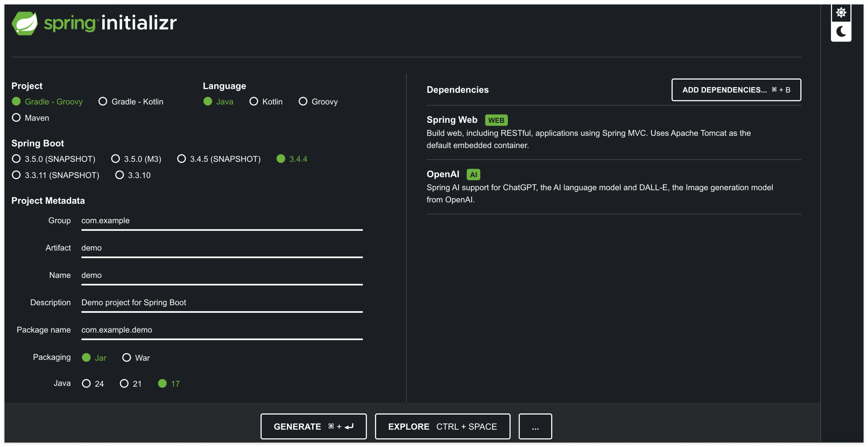Focus the Artifact text field

[x=222, y=248]
